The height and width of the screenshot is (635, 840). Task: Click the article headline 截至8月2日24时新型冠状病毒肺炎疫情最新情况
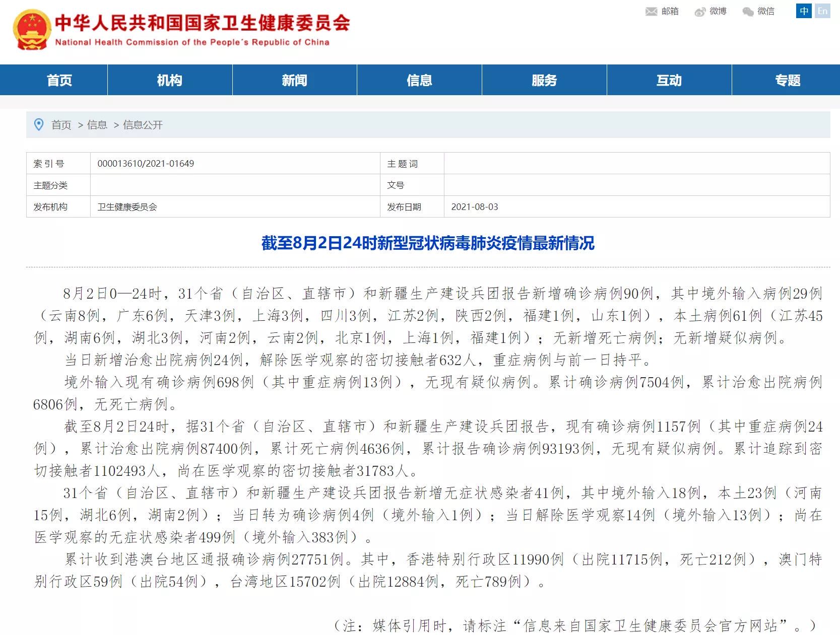[428, 243]
